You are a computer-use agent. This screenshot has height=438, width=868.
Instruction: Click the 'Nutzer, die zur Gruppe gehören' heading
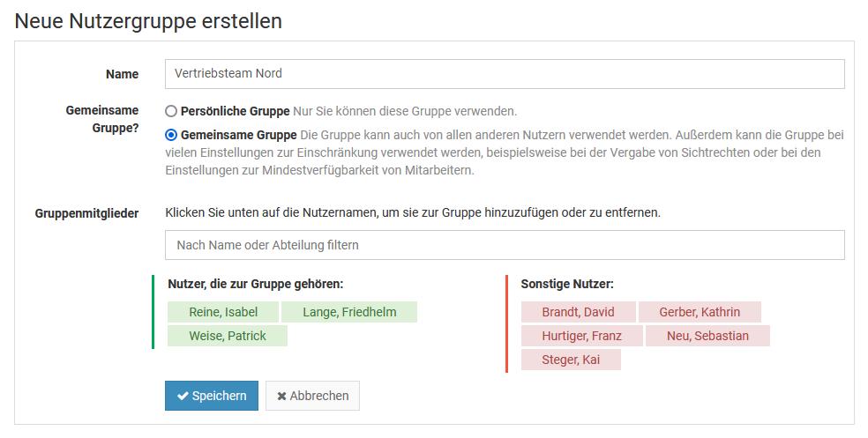pos(256,285)
